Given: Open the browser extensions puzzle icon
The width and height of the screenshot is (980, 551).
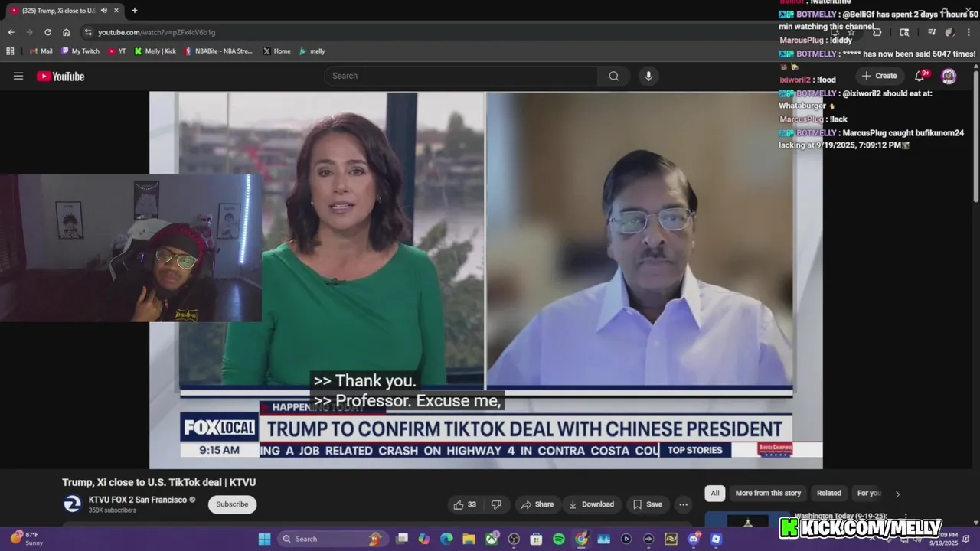Looking at the screenshot, I should [x=877, y=32].
